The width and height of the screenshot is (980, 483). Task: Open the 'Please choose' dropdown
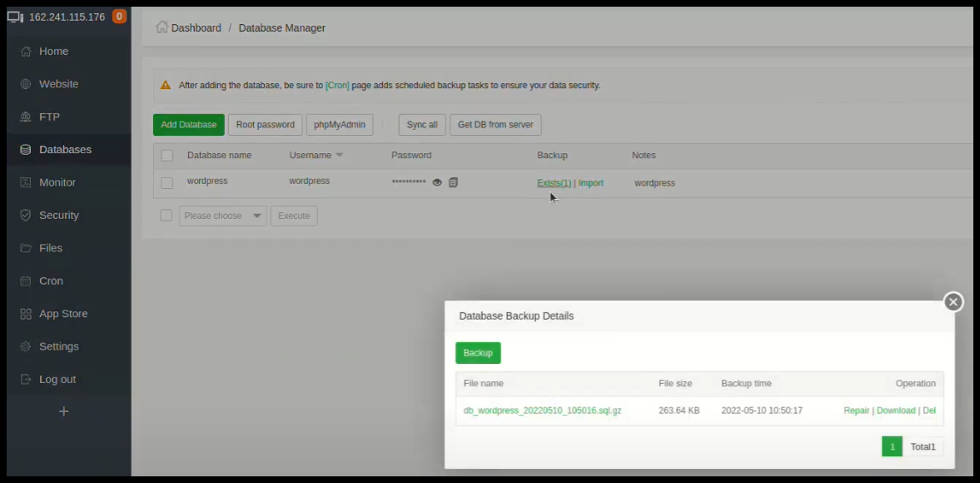pos(223,216)
